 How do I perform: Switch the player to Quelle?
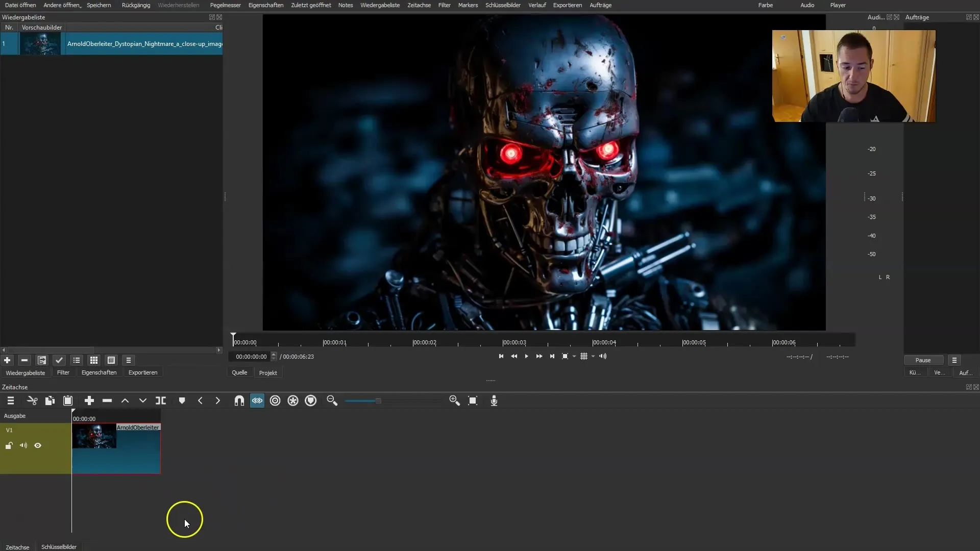tap(239, 373)
